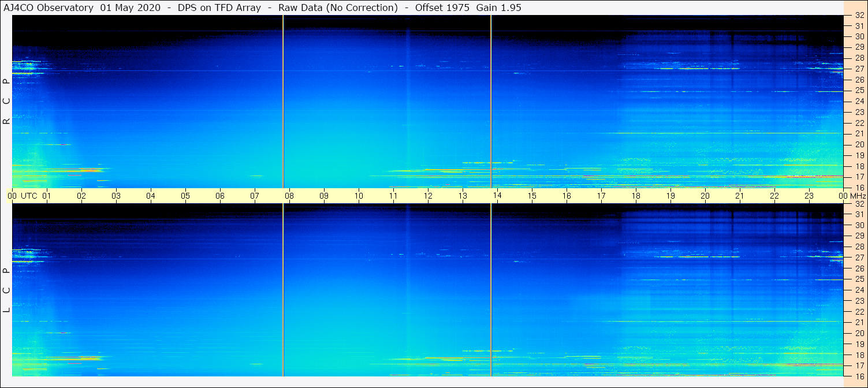
Task: Click hour "02" on the UTC time axis
Action: (81, 196)
